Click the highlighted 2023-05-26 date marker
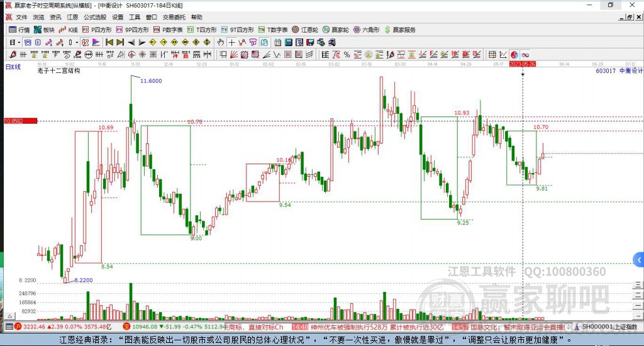Image resolution: width=644 pixels, height=346 pixels. (523, 64)
